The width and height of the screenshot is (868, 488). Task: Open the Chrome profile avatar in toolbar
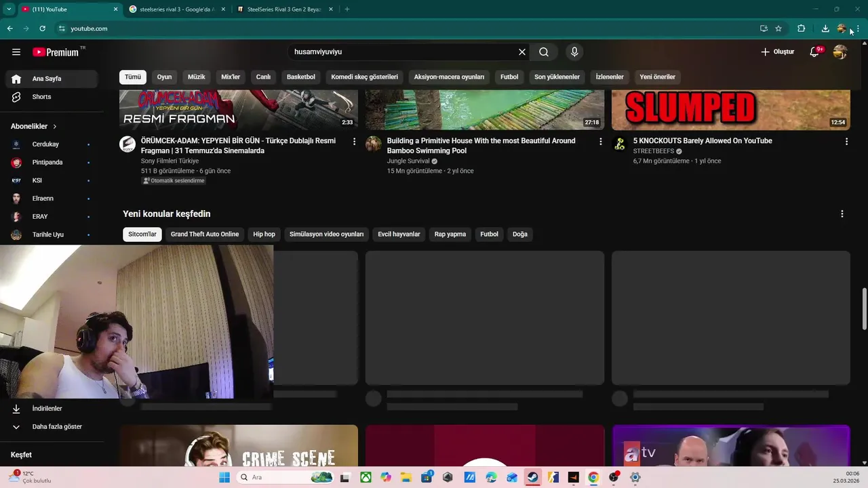tap(842, 28)
